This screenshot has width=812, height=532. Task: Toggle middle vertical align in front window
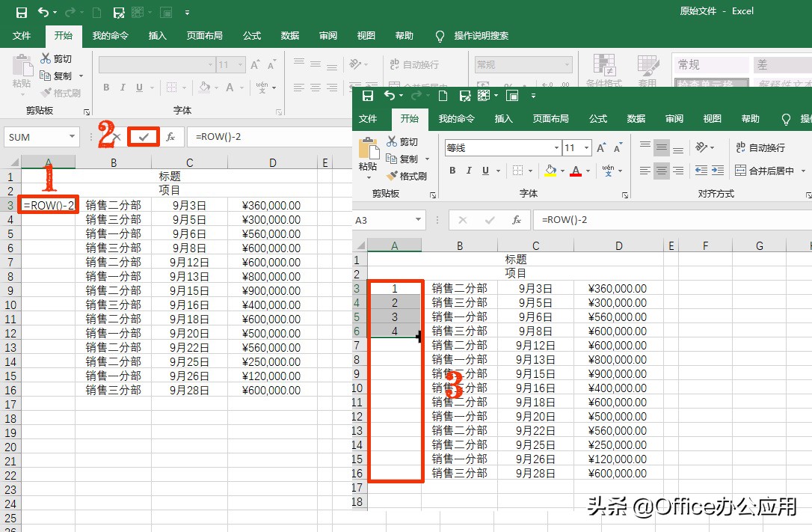point(661,147)
